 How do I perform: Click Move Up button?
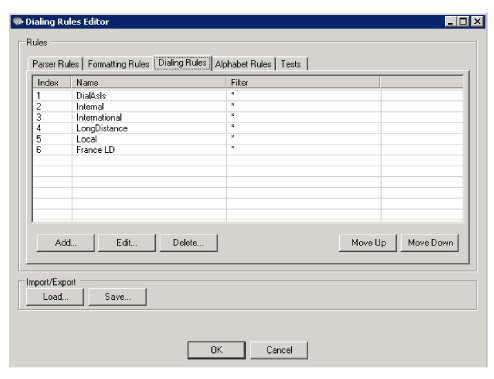pyautogui.click(x=368, y=243)
